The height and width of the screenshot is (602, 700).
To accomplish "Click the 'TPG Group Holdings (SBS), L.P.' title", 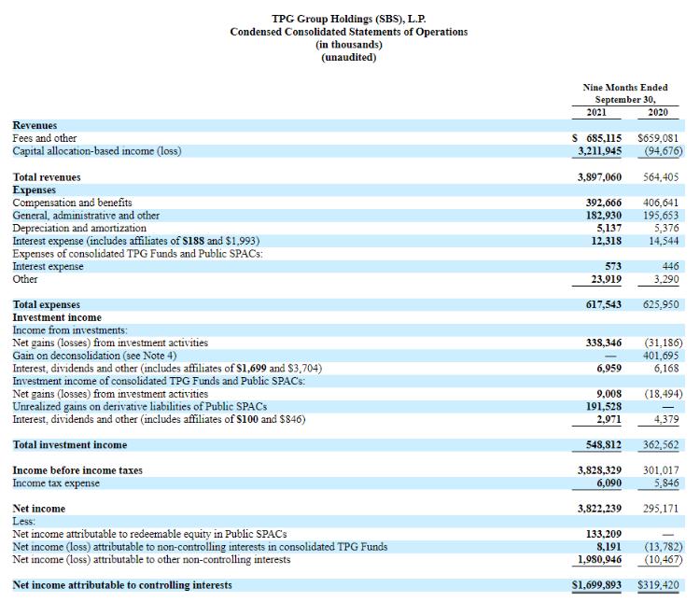I will [x=349, y=20].
